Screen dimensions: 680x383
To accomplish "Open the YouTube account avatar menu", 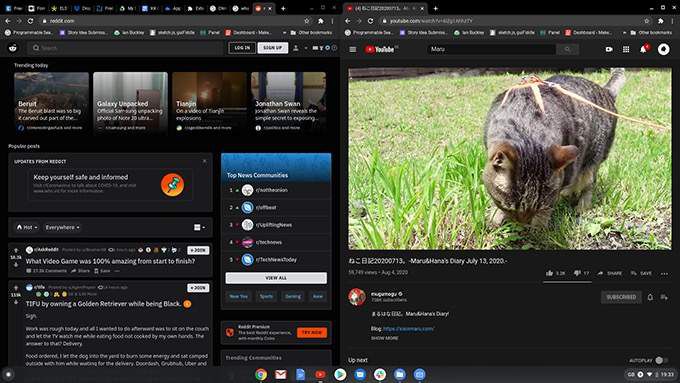I will (663, 49).
